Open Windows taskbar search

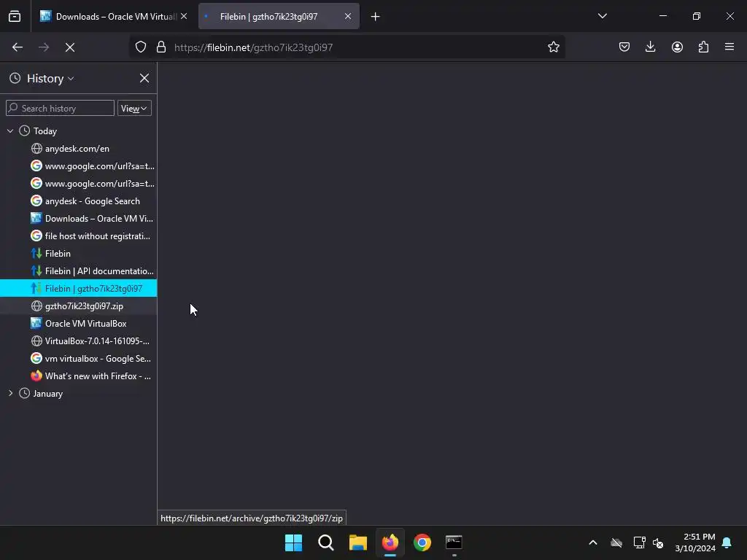[326, 542]
